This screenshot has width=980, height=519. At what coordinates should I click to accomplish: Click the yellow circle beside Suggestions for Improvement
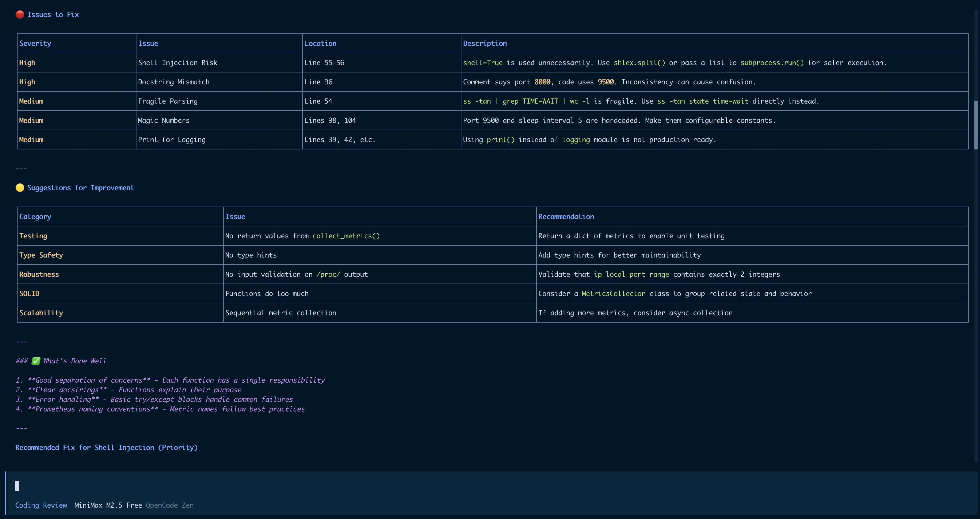tap(20, 187)
